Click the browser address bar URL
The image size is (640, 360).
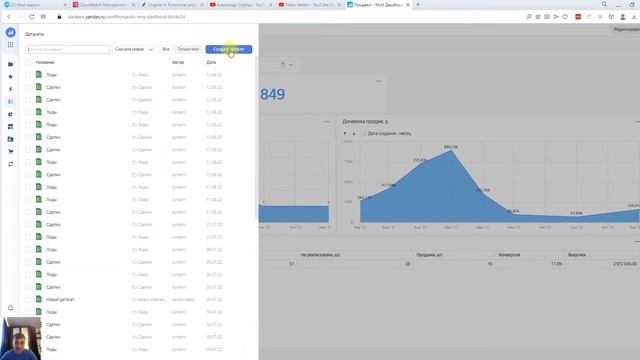(x=127, y=17)
